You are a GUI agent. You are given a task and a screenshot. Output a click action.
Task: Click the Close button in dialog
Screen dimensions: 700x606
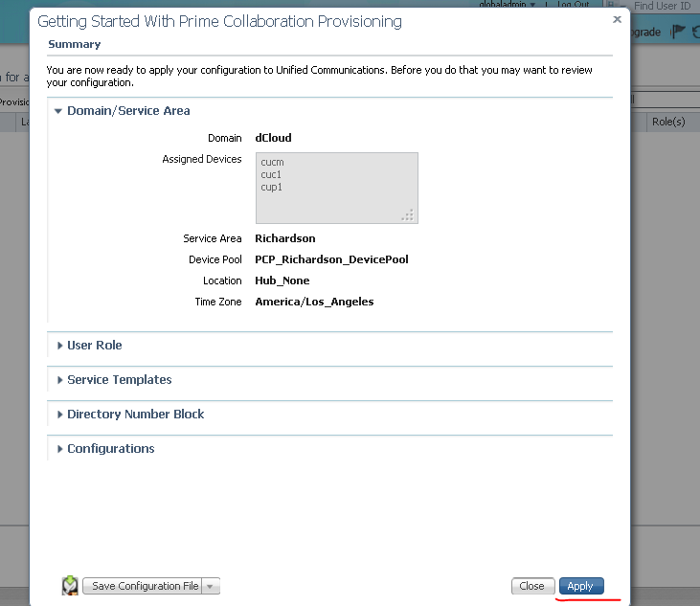(532, 586)
